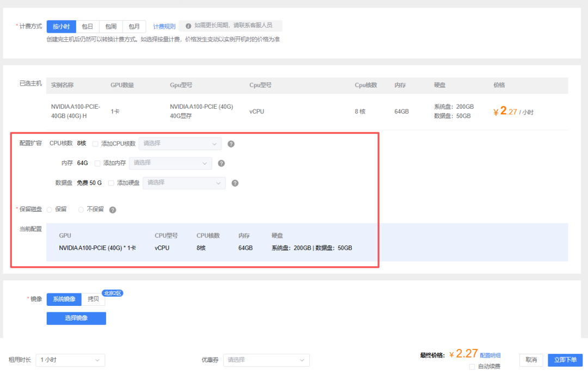This screenshot has width=588, height=375.
Task: Click the 64GB memory cell in host table
Action: point(402,112)
